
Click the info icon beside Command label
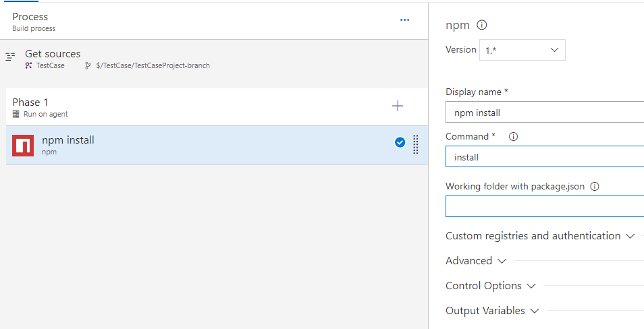513,136
